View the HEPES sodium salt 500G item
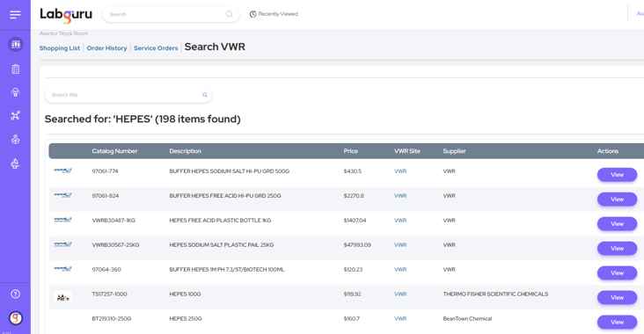 (617, 175)
